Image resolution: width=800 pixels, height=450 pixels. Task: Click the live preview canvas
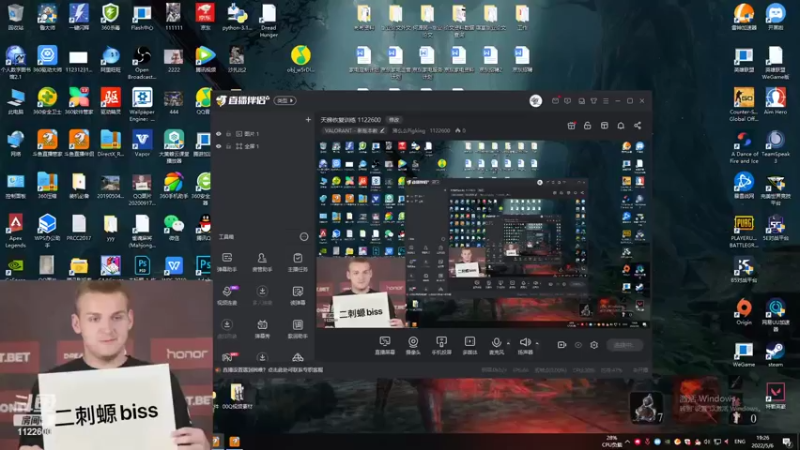coord(483,234)
